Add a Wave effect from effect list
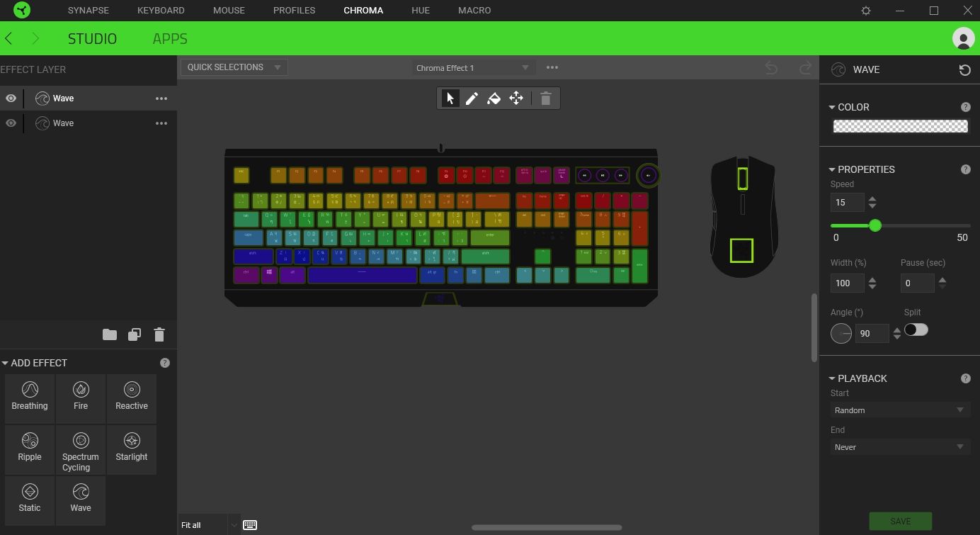Viewport: 980px width, 535px height. point(81,500)
